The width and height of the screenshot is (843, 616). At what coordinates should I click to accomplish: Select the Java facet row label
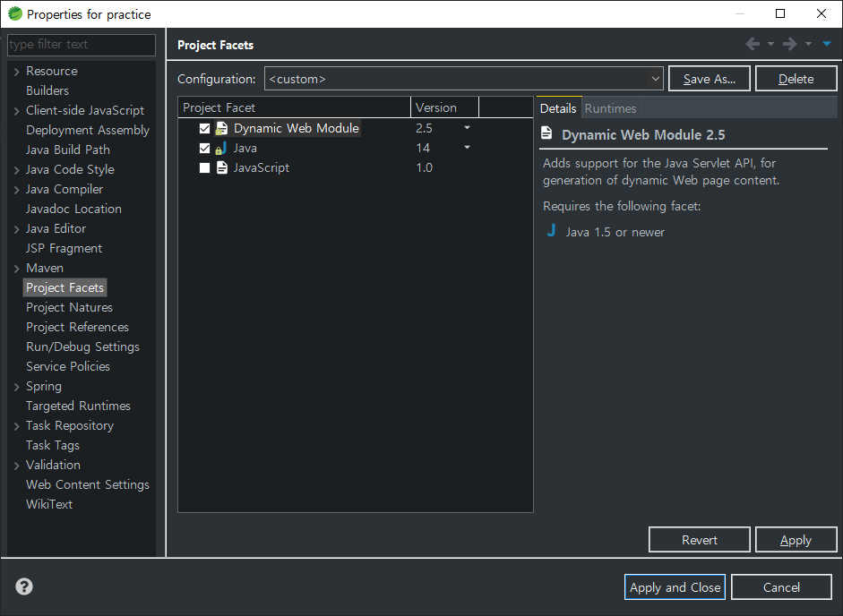pos(245,149)
